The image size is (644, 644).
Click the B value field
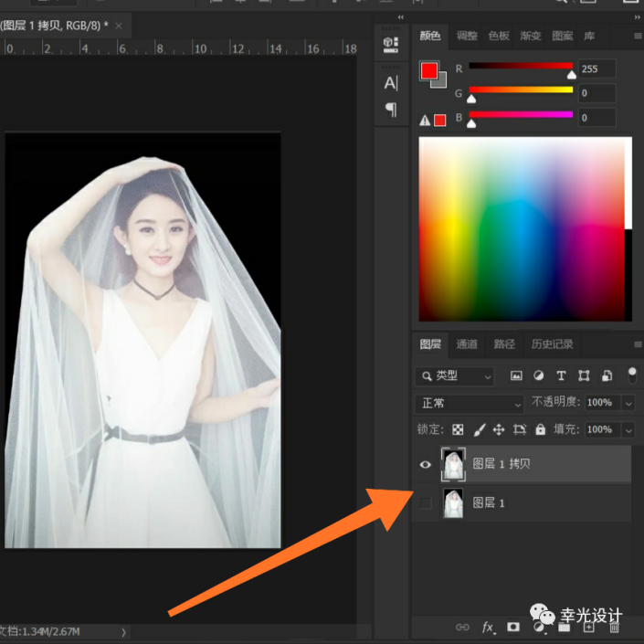(597, 118)
